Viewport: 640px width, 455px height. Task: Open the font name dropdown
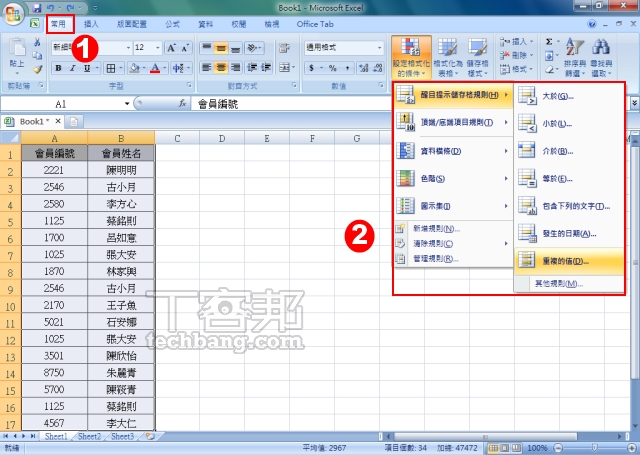click(x=128, y=48)
